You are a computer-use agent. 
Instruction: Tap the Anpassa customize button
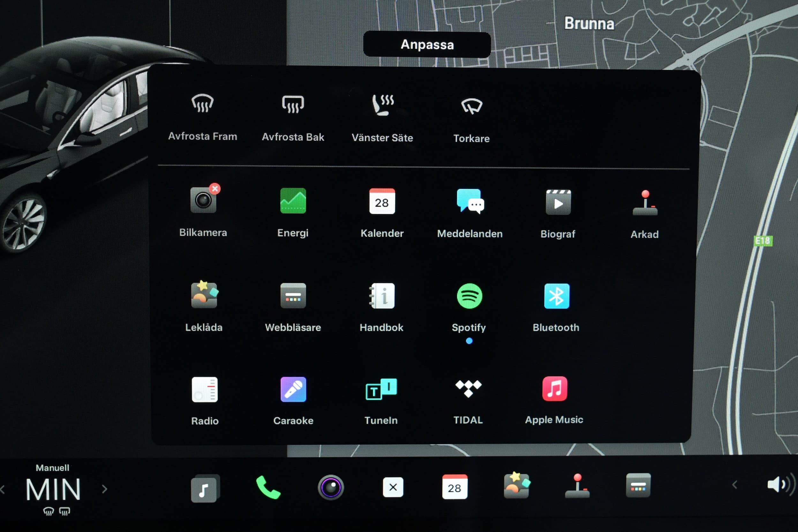(427, 44)
